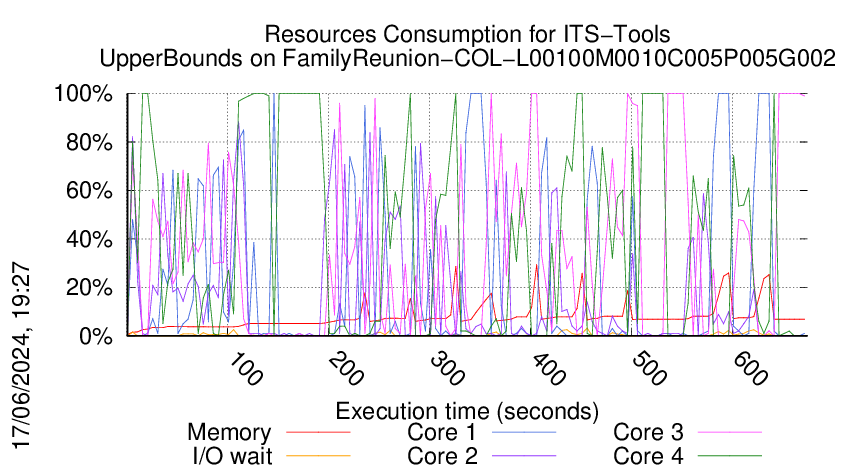
Task: Select the chart title 'Resources Consumption for ITS-Tools'
Action: [x=467, y=34]
